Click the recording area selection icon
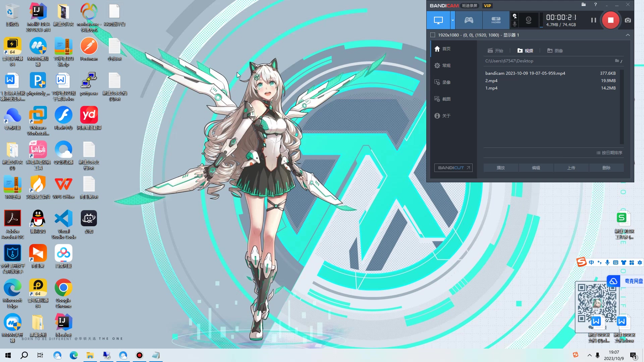 click(433, 35)
